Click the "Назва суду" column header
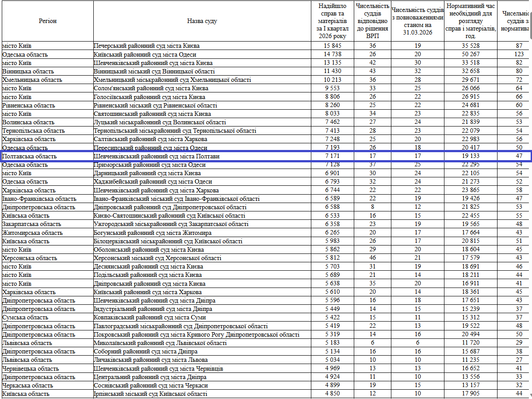Viewport: 532px width, 399px height. coord(202,21)
